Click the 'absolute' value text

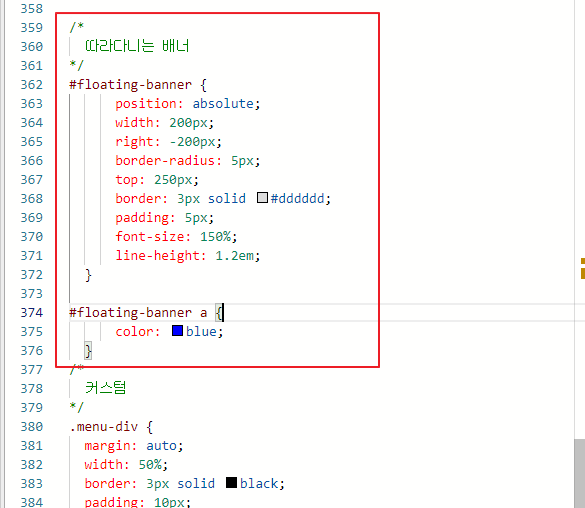point(223,104)
